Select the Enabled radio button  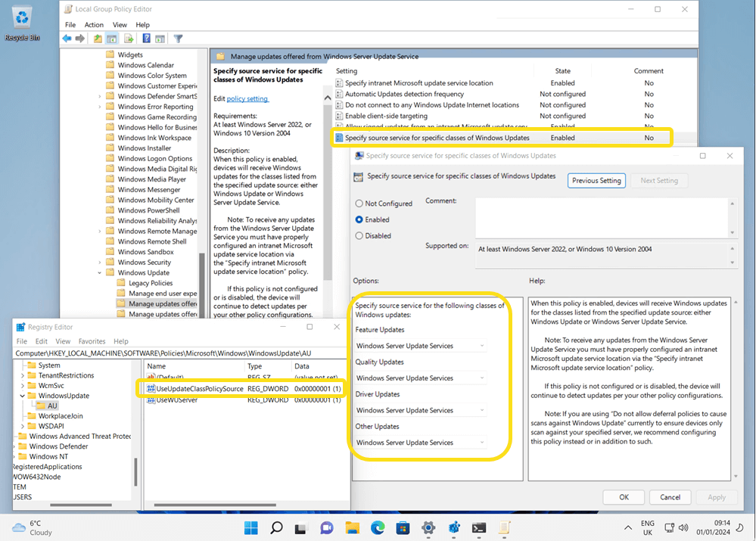[359, 219]
